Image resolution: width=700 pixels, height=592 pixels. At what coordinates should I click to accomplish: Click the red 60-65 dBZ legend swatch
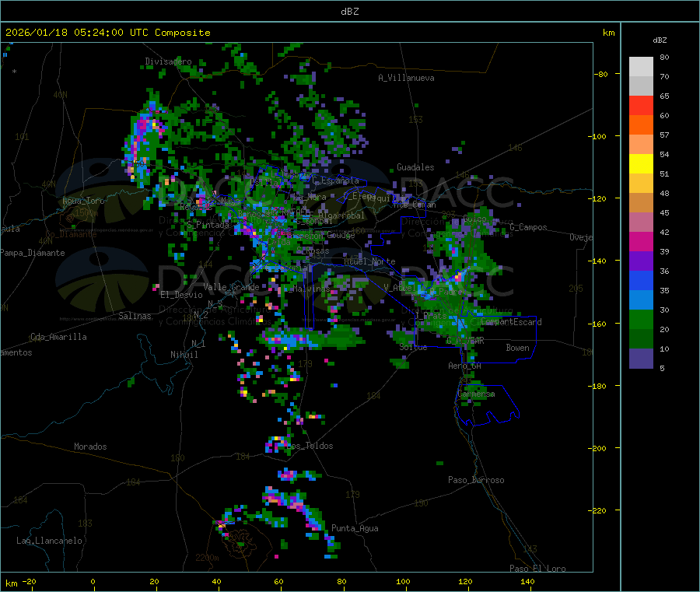click(x=641, y=105)
